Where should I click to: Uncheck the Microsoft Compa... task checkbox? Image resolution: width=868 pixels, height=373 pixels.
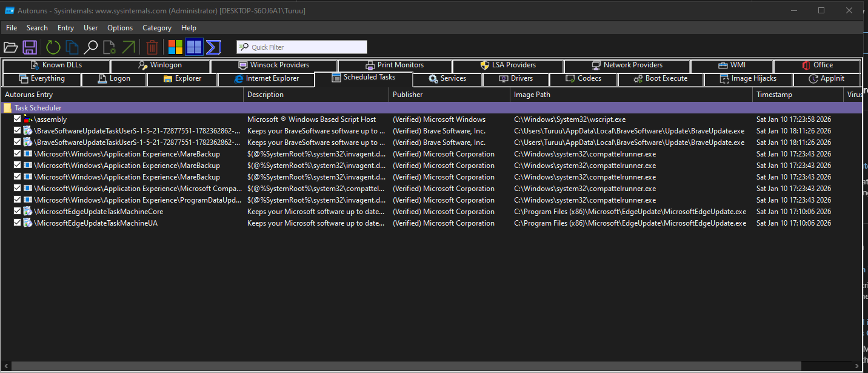(18, 189)
